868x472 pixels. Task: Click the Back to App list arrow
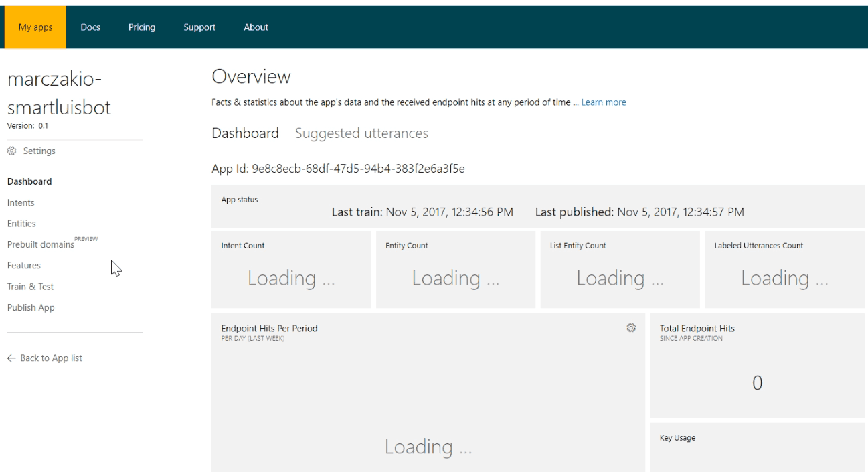point(11,358)
